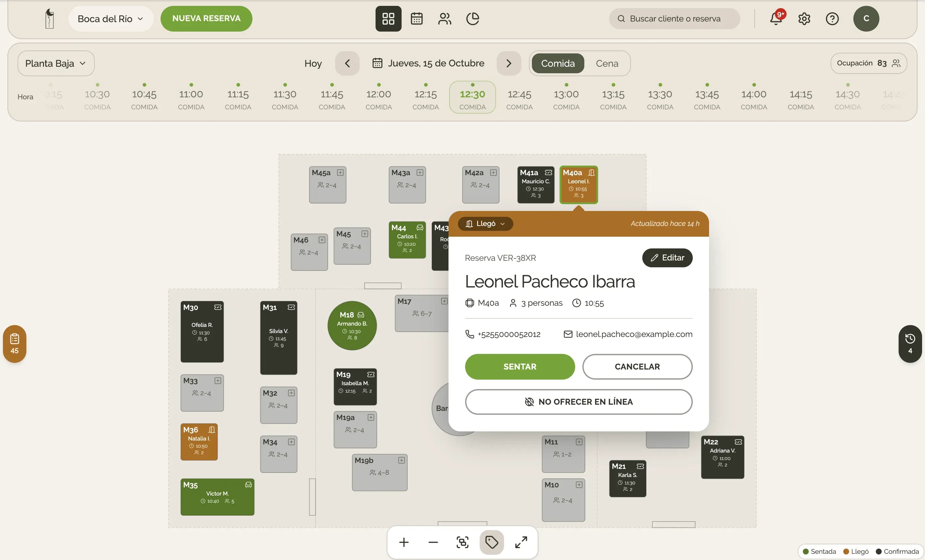Zoom in the floor plan with plus
Viewport: 925px width, 560px height.
(x=404, y=542)
